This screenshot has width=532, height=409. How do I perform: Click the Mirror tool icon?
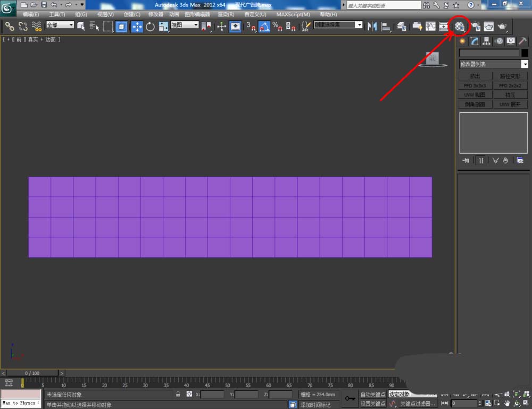372,27
